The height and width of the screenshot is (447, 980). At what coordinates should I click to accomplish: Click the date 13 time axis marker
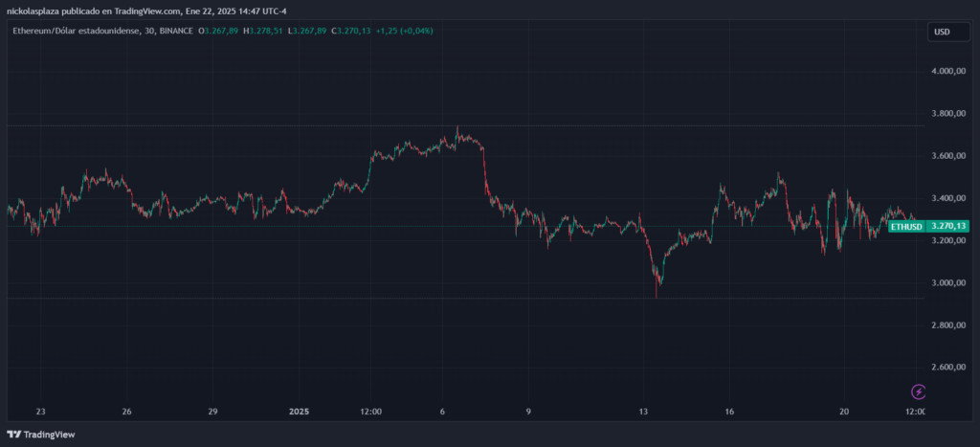[644, 412]
